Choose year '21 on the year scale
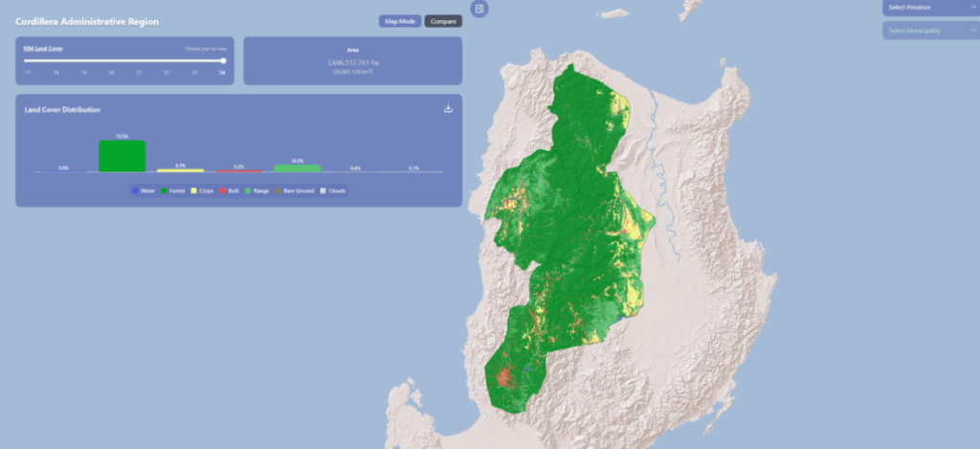This screenshot has height=449, width=980. click(139, 72)
